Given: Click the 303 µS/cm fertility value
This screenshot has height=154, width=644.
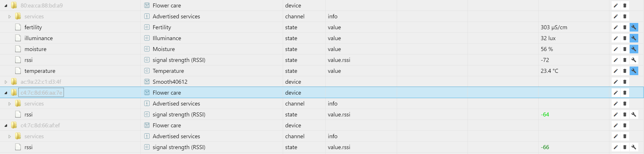Looking at the screenshot, I should pos(554,27).
